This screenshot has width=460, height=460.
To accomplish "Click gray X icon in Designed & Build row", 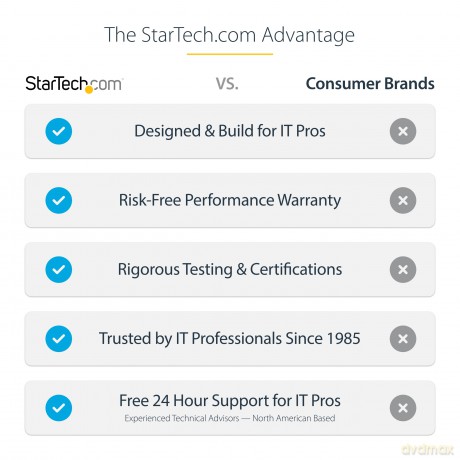I will pyautogui.click(x=403, y=131).
